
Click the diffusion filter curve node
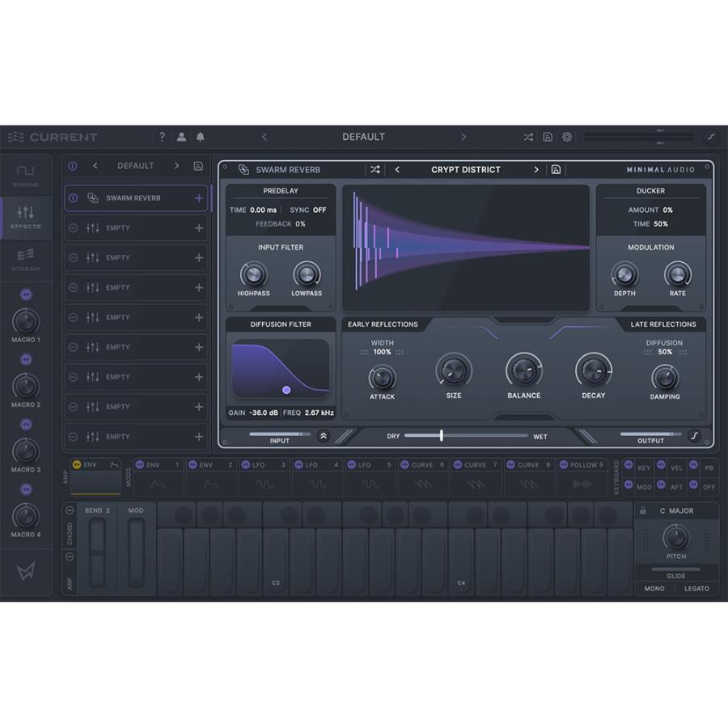[x=286, y=390]
